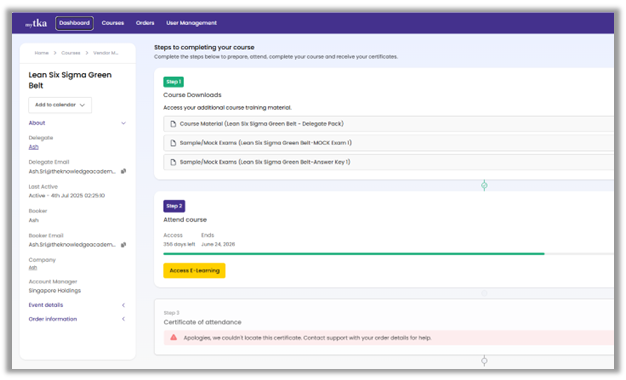Viewport: 626px width, 380px height.
Task: Open the Orders menu
Action: coord(145,23)
